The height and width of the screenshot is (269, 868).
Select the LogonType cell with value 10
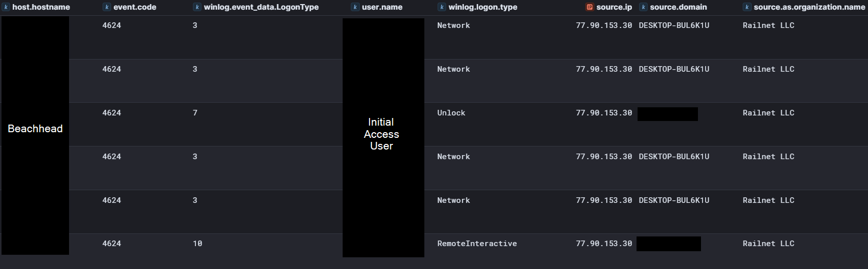point(197,244)
